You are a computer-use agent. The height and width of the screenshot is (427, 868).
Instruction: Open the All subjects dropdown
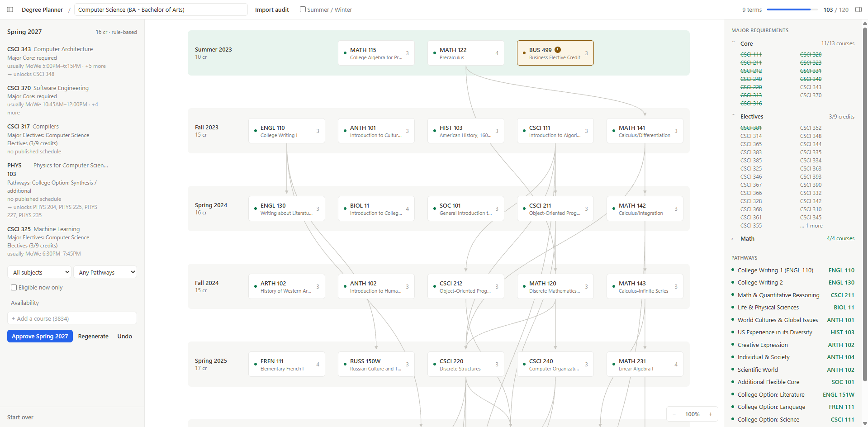click(39, 272)
